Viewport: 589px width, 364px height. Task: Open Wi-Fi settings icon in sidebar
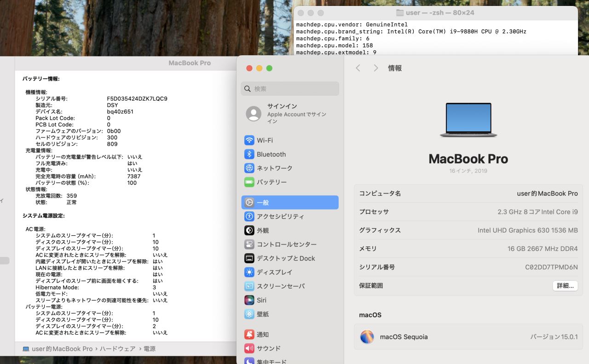coord(249,140)
